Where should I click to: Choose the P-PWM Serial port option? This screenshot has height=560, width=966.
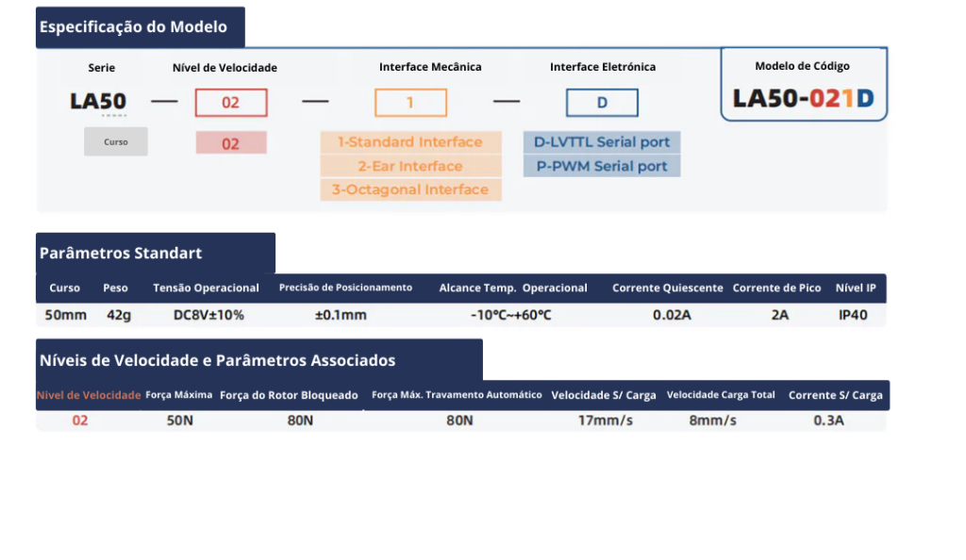click(x=602, y=166)
